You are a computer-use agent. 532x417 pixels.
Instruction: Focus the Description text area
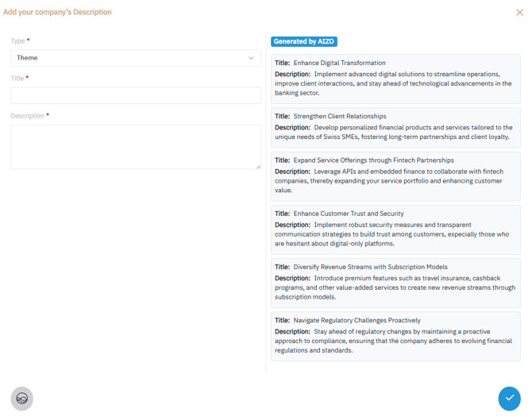click(135, 146)
